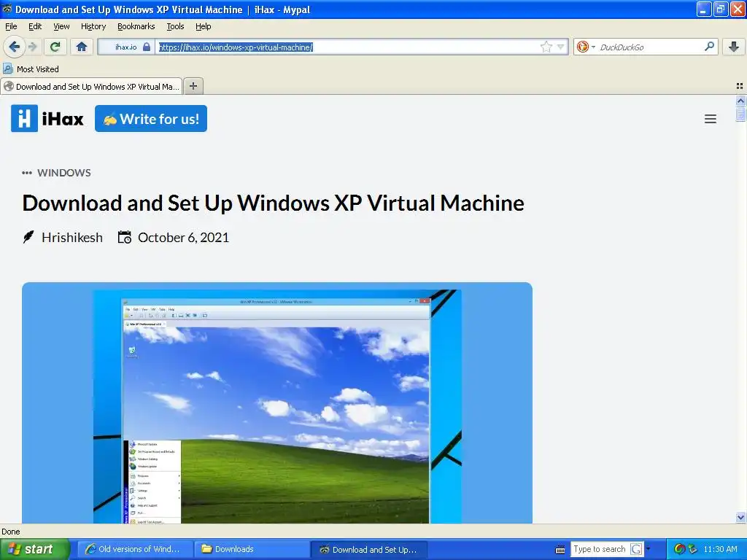Image resolution: width=747 pixels, height=560 pixels.
Task: Click the feather author icon
Action: (x=28, y=237)
